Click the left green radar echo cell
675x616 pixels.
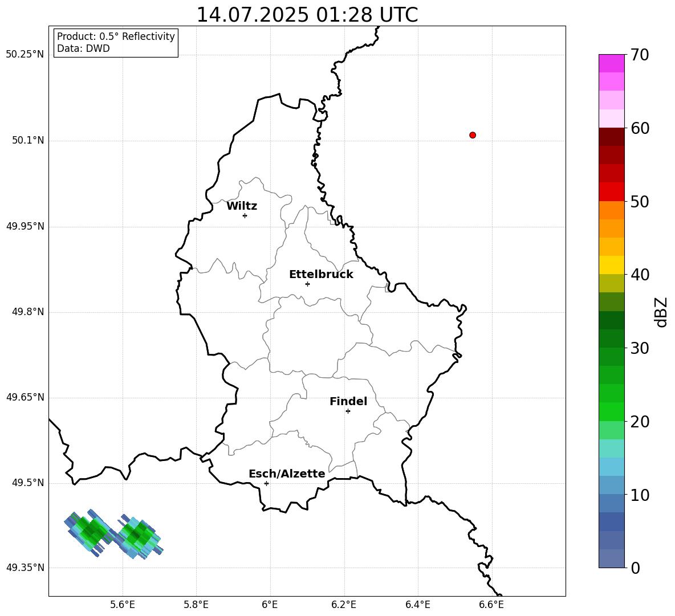(x=91, y=533)
